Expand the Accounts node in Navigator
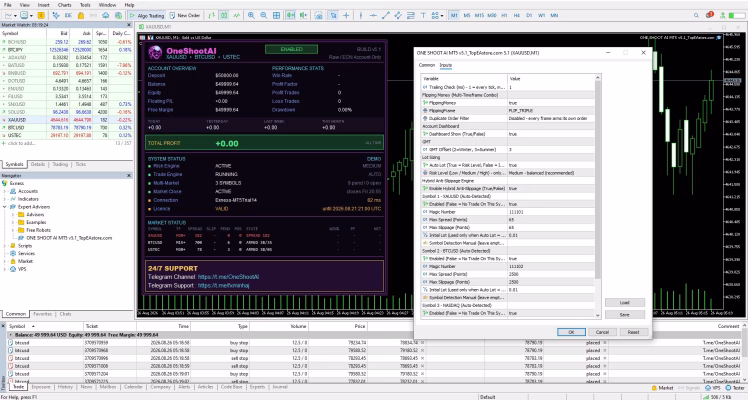Viewport: 748px width, 400px height. (x=5, y=191)
